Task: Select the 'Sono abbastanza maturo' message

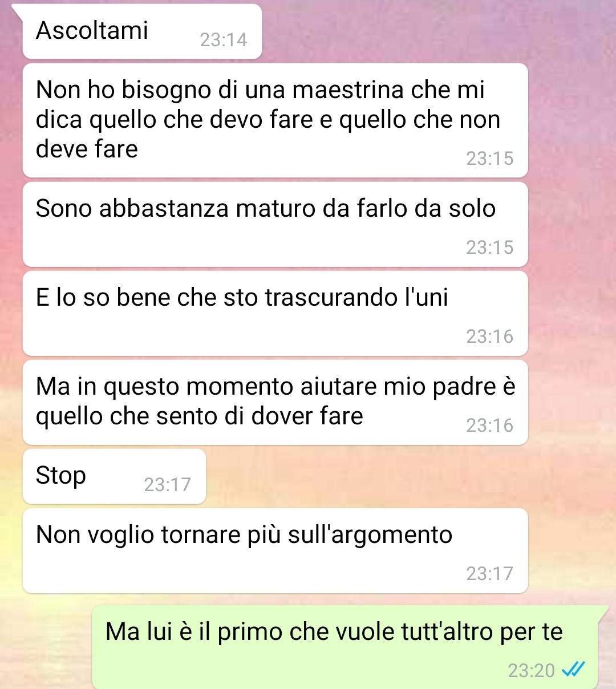Action: tap(275, 224)
